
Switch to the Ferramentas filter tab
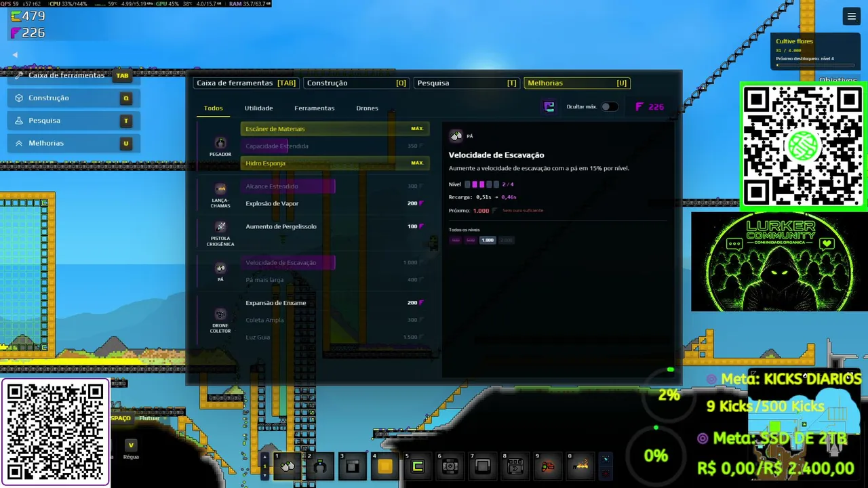click(314, 108)
